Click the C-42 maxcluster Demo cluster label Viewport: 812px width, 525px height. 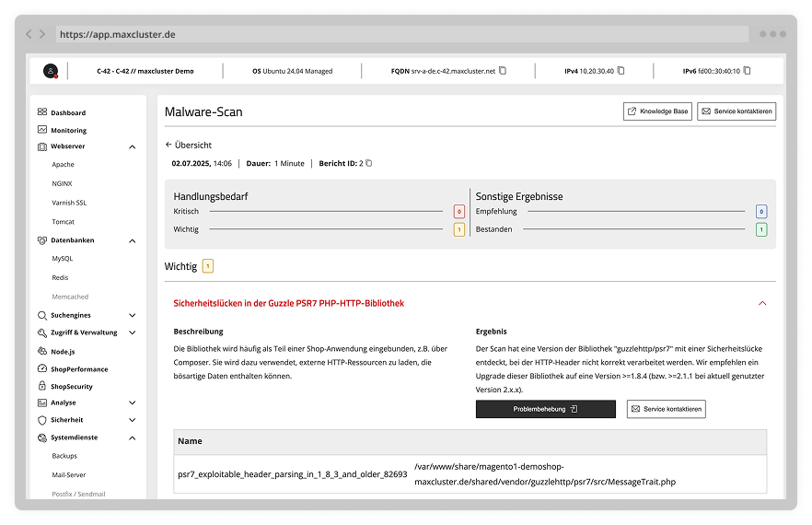pyautogui.click(x=145, y=71)
